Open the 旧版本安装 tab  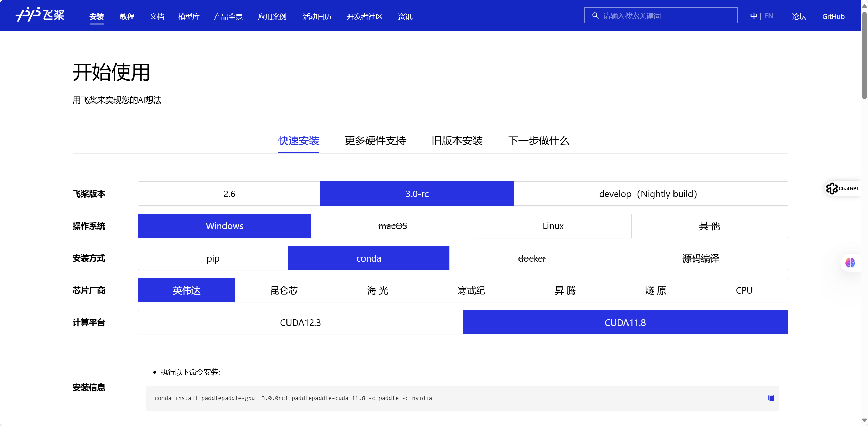pyautogui.click(x=457, y=141)
